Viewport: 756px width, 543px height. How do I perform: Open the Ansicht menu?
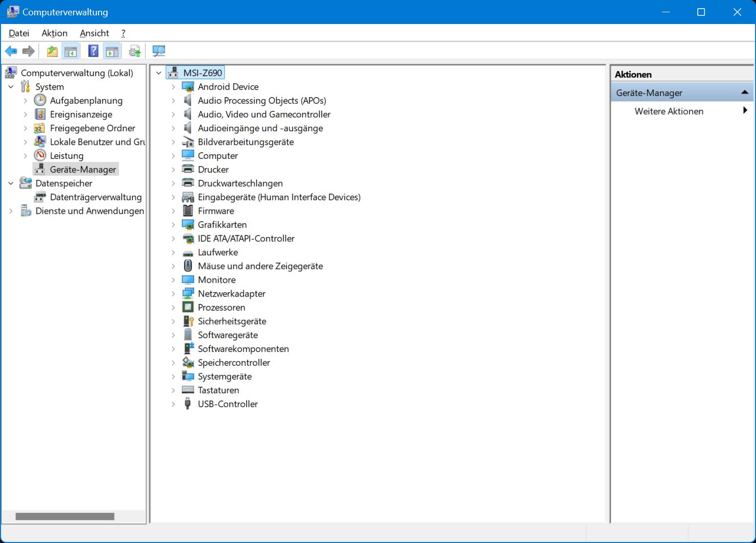[x=94, y=33]
